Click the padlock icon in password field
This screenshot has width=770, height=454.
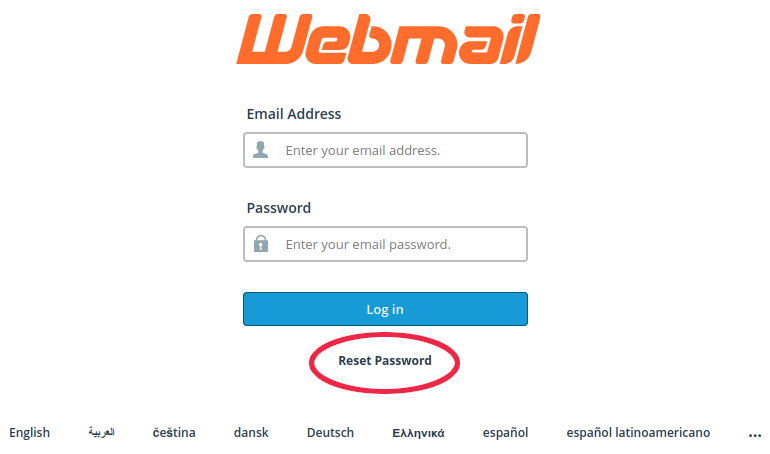(261, 243)
